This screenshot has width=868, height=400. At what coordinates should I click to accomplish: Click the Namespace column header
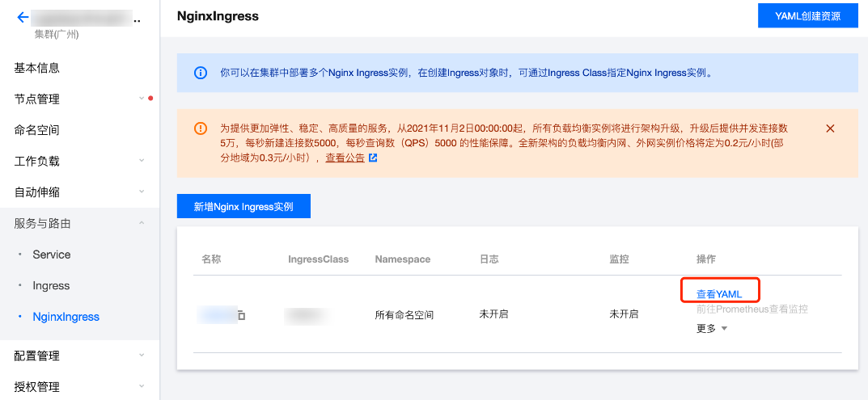click(402, 259)
